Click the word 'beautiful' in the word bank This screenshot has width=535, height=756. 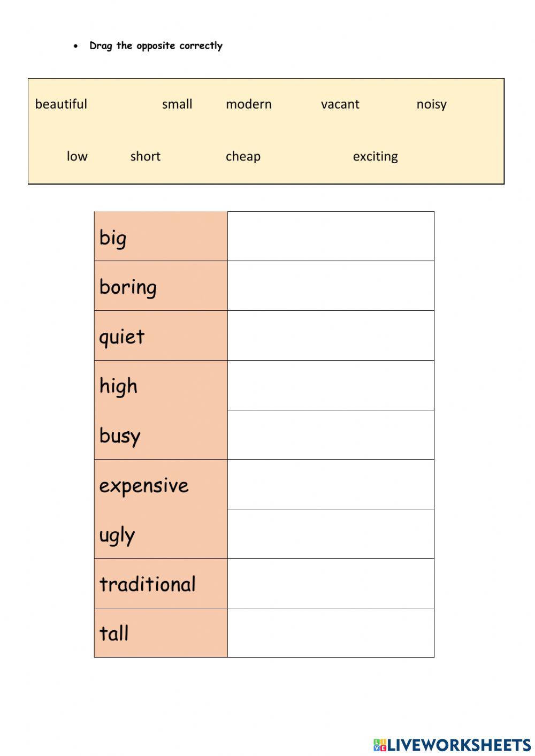pyautogui.click(x=61, y=104)
